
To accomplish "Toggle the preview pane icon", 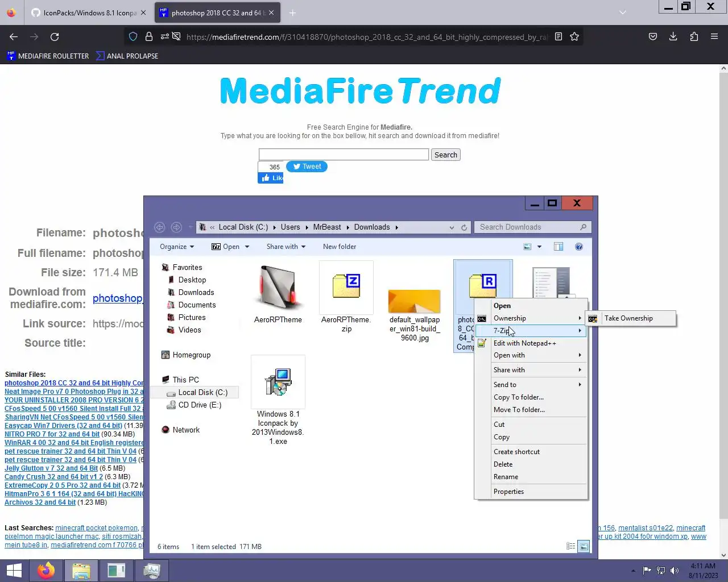I will click(x=559, y=247).
